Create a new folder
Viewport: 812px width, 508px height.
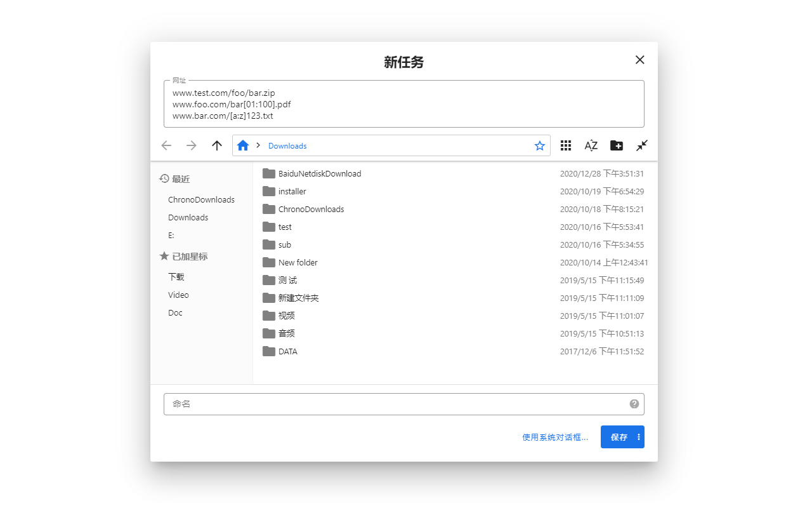click(x=616, y=145)
